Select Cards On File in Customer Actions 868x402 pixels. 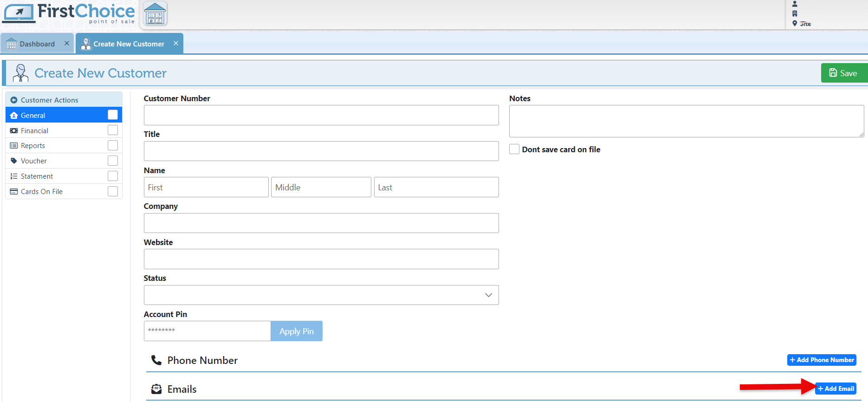(42, 191)
